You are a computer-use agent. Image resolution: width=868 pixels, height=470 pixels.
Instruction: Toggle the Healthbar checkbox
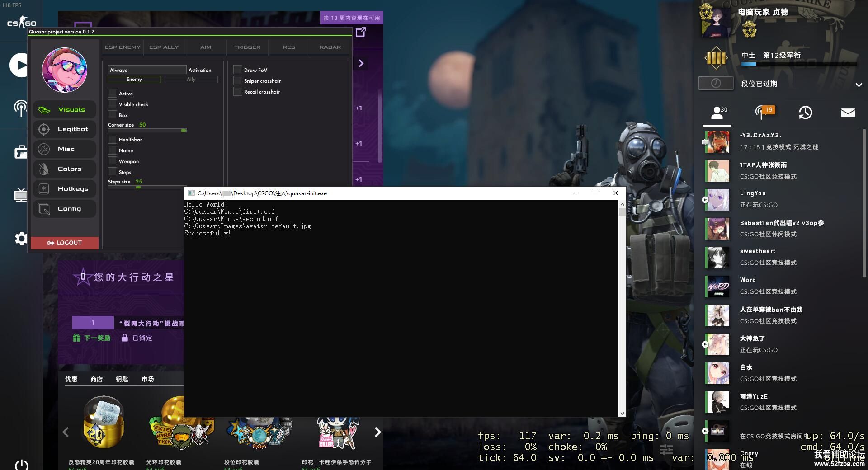click(113, 139)
